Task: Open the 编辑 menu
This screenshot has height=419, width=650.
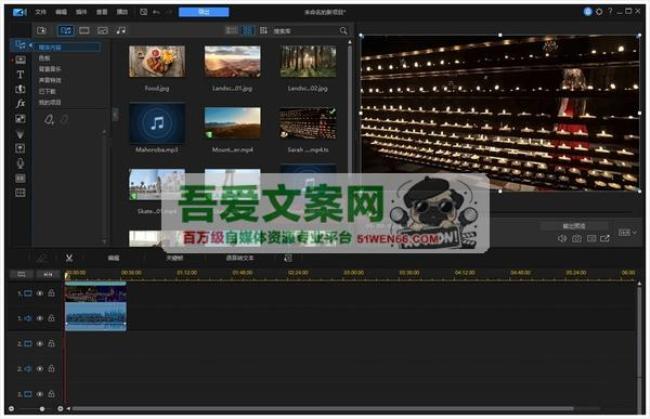Action: click(61, 12)
